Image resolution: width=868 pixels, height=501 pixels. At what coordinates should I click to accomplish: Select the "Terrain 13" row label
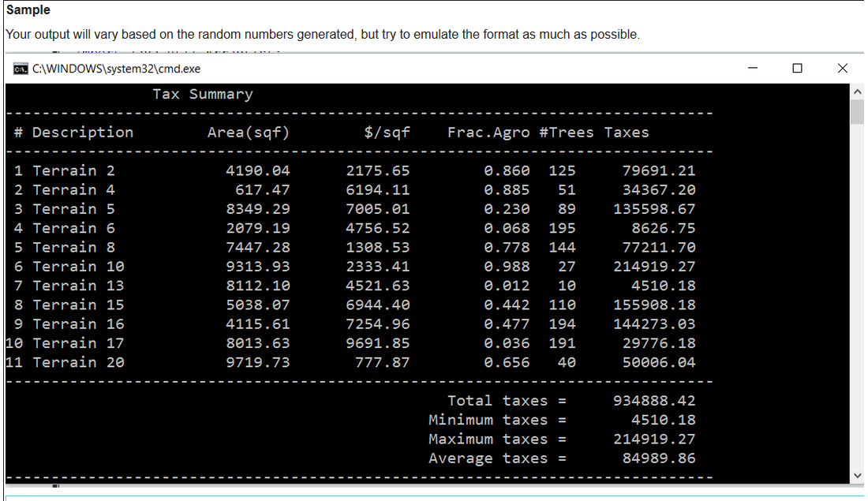(78, 286)
